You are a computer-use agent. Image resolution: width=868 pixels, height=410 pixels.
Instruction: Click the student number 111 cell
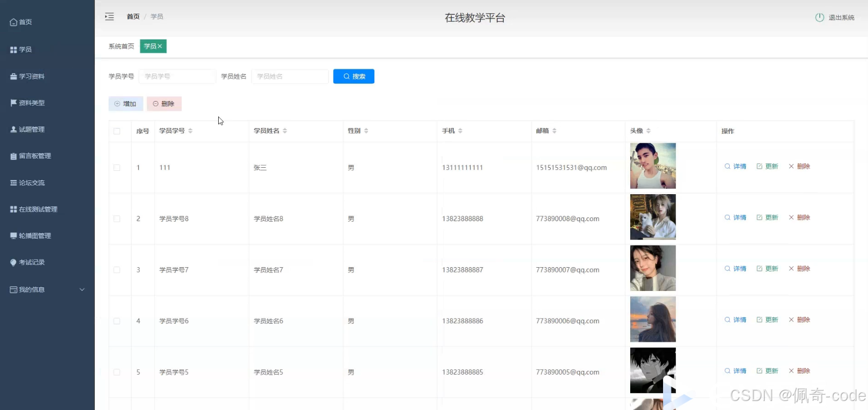click(165, 168)
